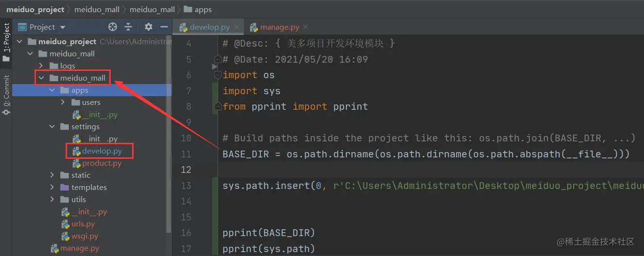
Task: Switch to the manage.py tab
Action: (279, 27)
